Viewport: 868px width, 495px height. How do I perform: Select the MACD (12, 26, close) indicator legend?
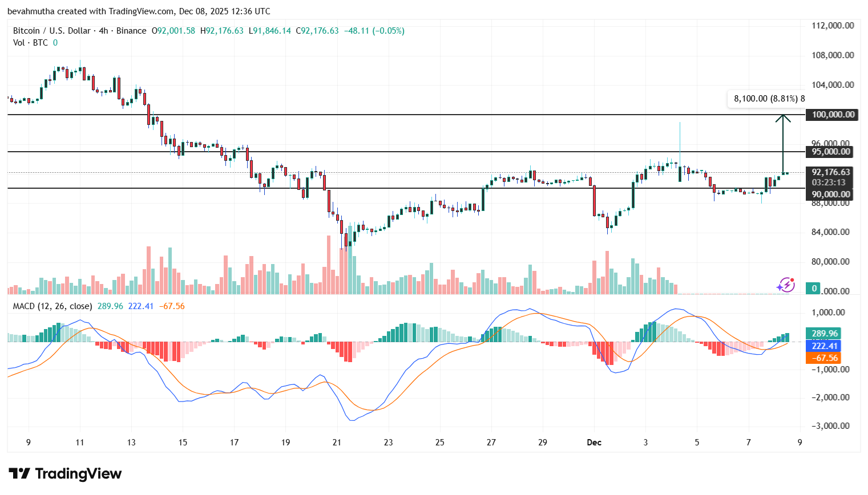[x=51, y=306]
